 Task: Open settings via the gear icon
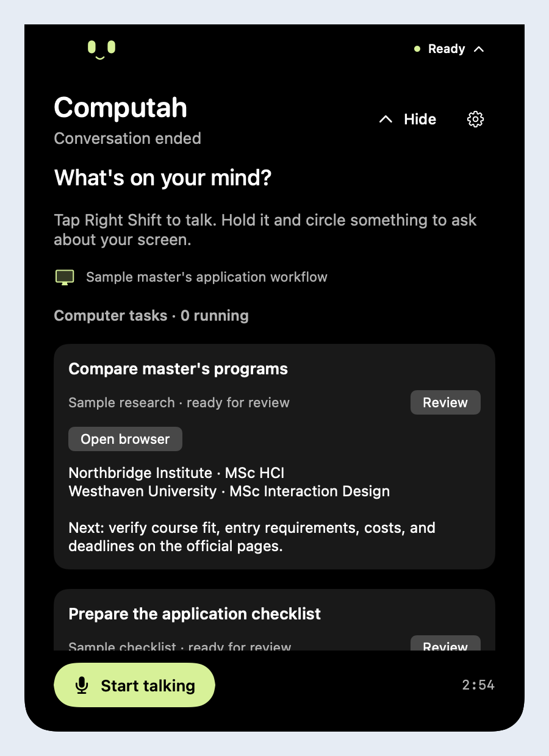pyautogui.click(x=475, y=119)
